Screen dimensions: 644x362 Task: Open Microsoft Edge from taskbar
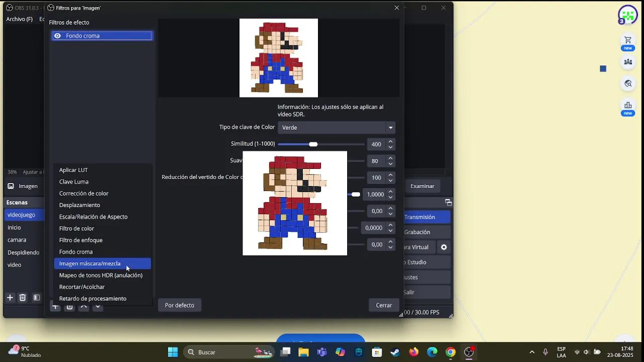pos(432,352)
